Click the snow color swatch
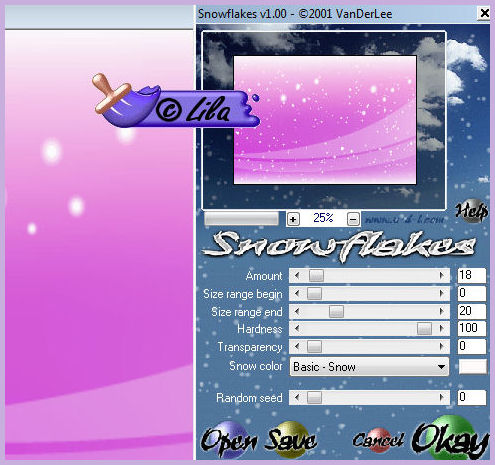495x465 pixels. pyautogui.click(x=473, y=367)
